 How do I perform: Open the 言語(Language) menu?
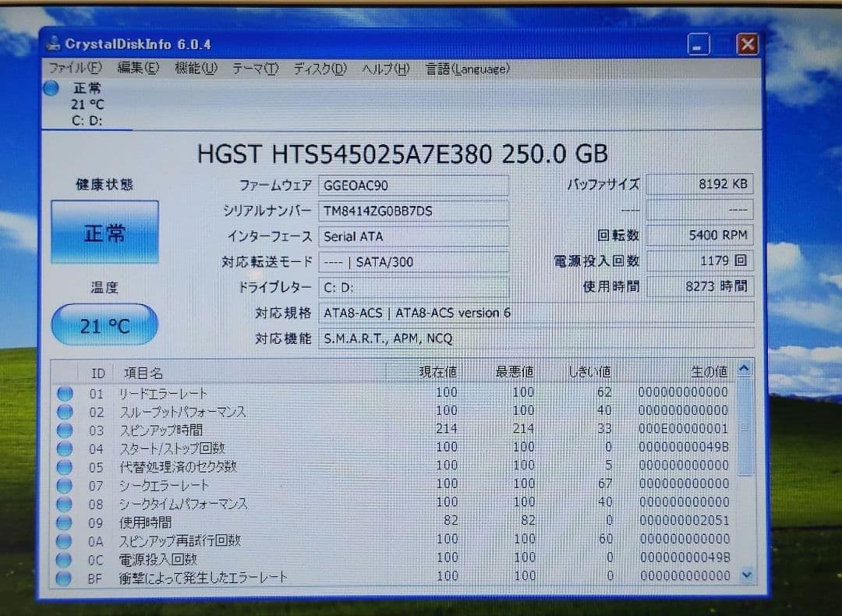[467, 69]
